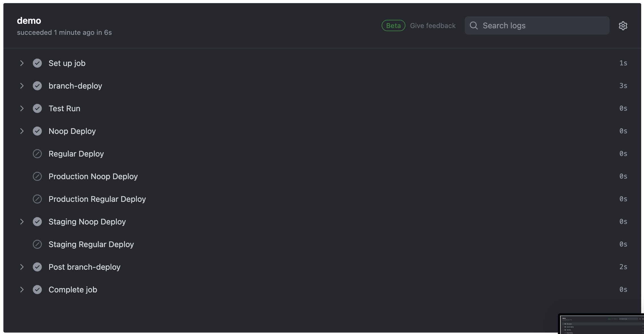Click the skipped icon beside Production Noop Deploy
Screen dimensions: 644x334
point(37,176)
